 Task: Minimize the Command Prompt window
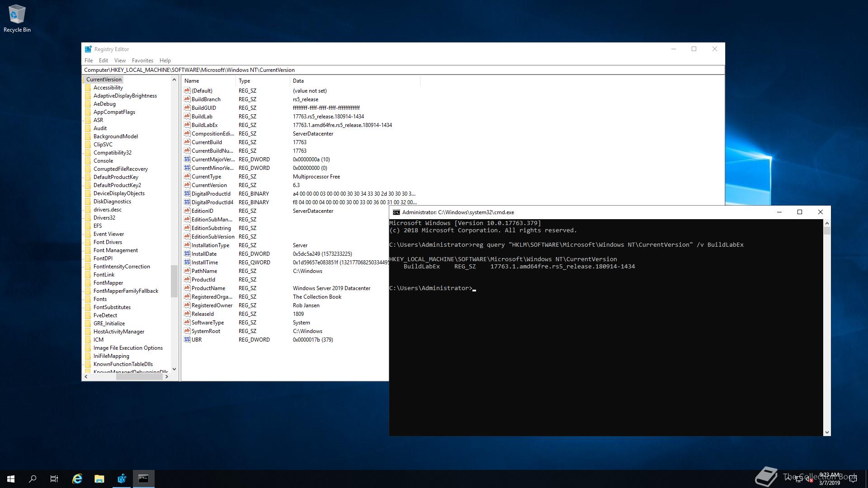[779, 212]
